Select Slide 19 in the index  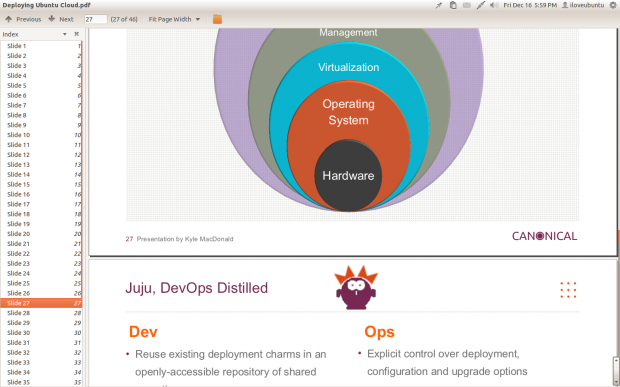tap(41, 224)
